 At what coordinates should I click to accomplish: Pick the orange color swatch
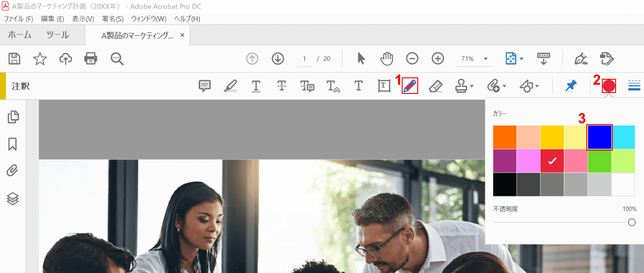pos(505,137)
